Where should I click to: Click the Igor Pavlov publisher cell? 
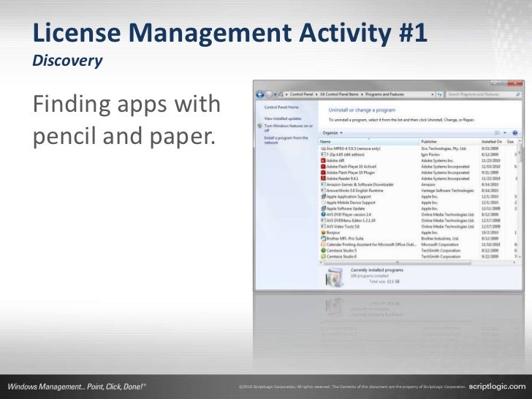tap(430, 154)
